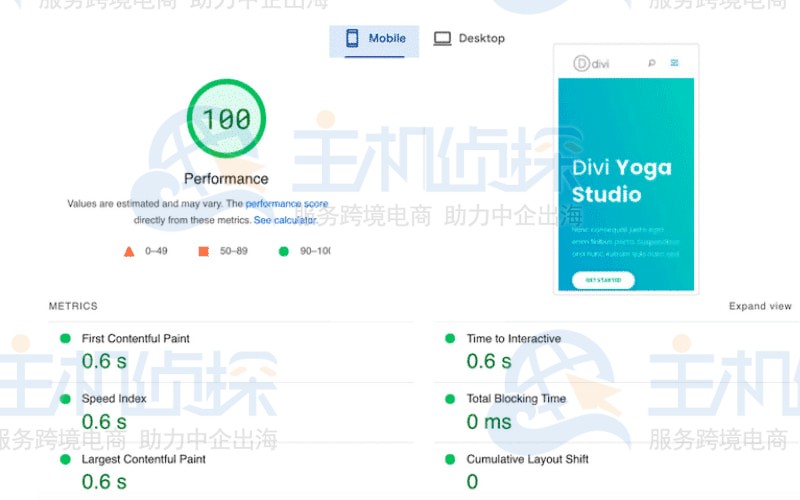The width and height of the screenshot is (800, 500).
Task: Open the See calculator link
Action: (284, 220)
